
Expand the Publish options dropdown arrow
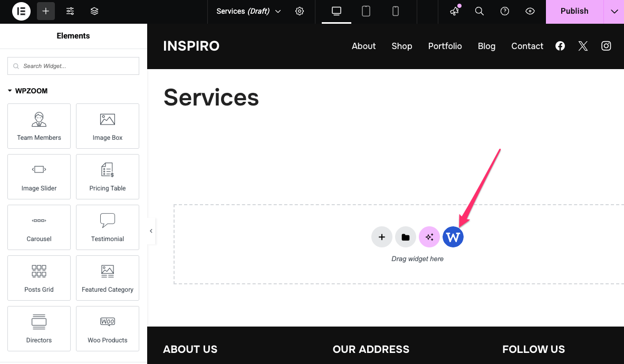click(614, 11)
